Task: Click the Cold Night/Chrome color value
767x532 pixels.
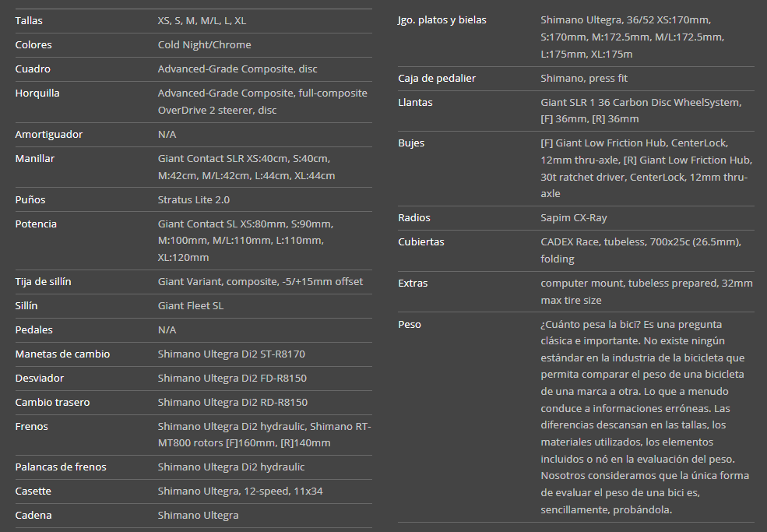Action: tap(204, 44)
